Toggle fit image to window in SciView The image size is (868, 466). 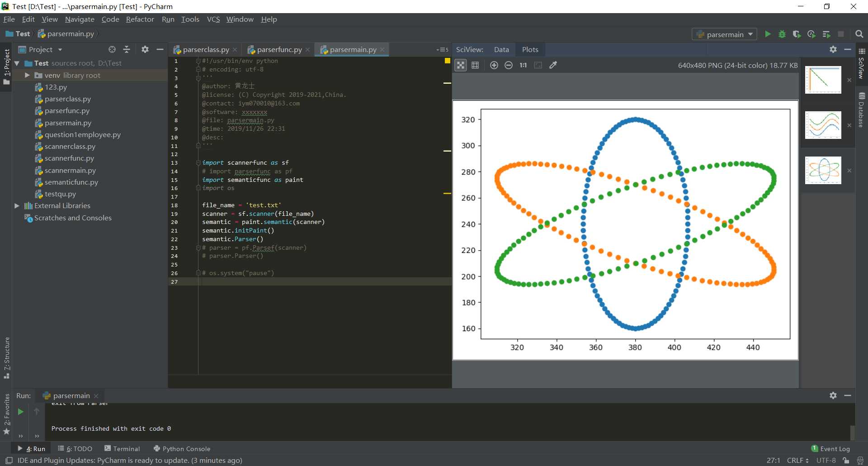point(461,65)
